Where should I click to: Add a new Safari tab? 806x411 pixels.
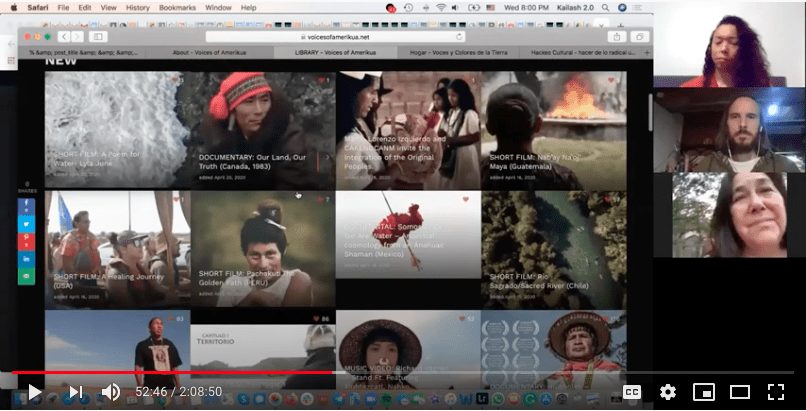point(647,52)
